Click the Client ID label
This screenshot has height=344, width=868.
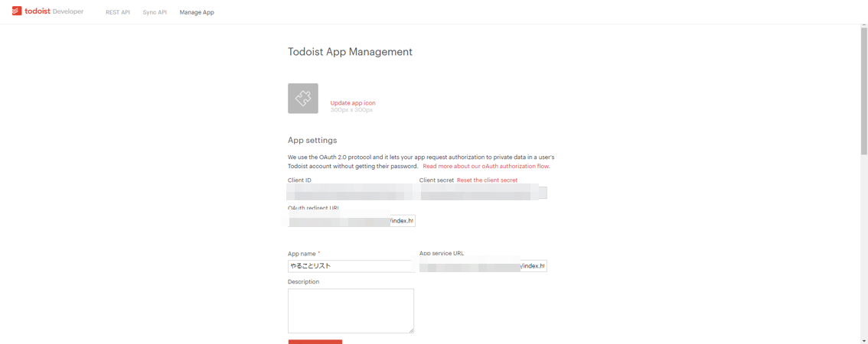click(299, 180)
